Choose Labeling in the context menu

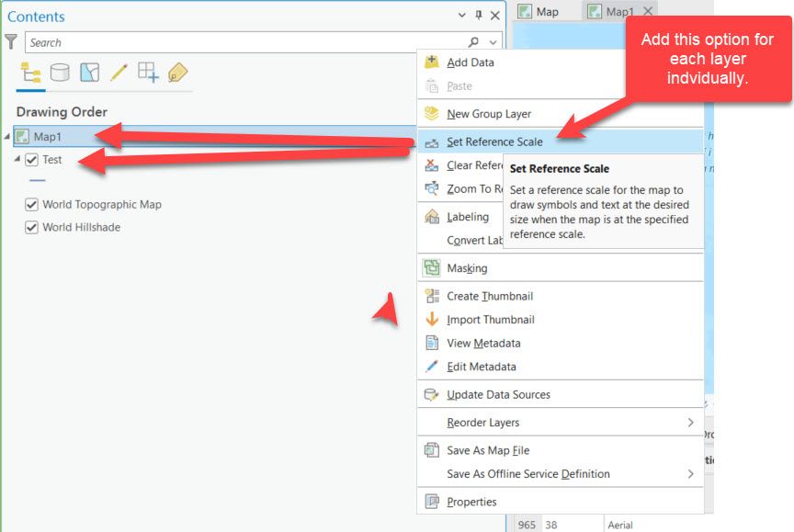click(x=460, y=217)
